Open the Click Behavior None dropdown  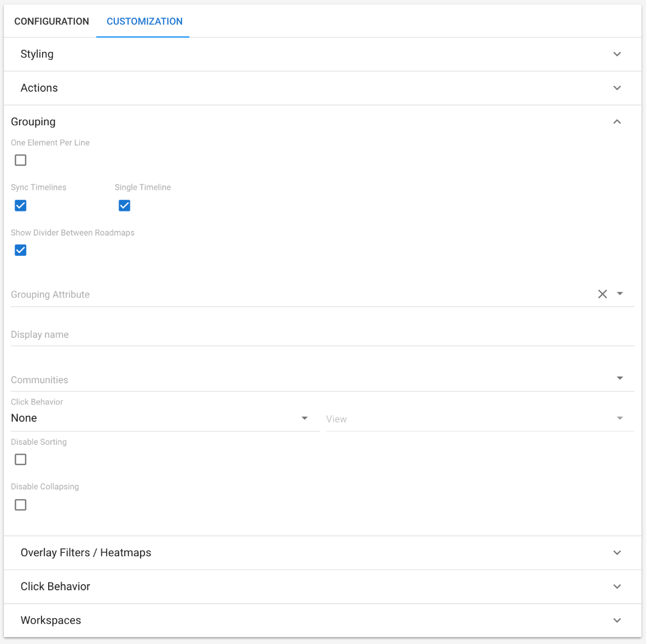305,419
